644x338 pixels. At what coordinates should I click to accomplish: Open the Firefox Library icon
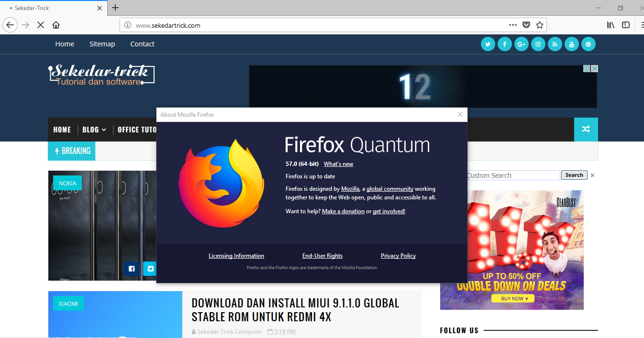click(610, 24)
